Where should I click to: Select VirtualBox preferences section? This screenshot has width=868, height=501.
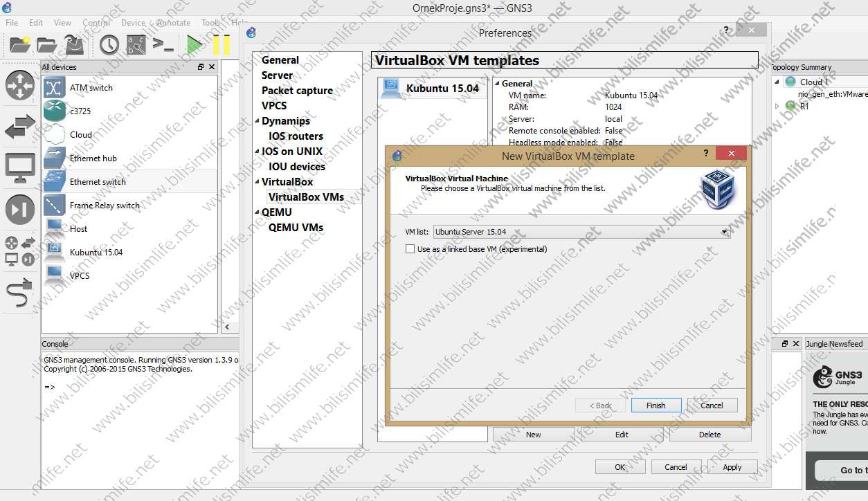click(x=287, y=182)
